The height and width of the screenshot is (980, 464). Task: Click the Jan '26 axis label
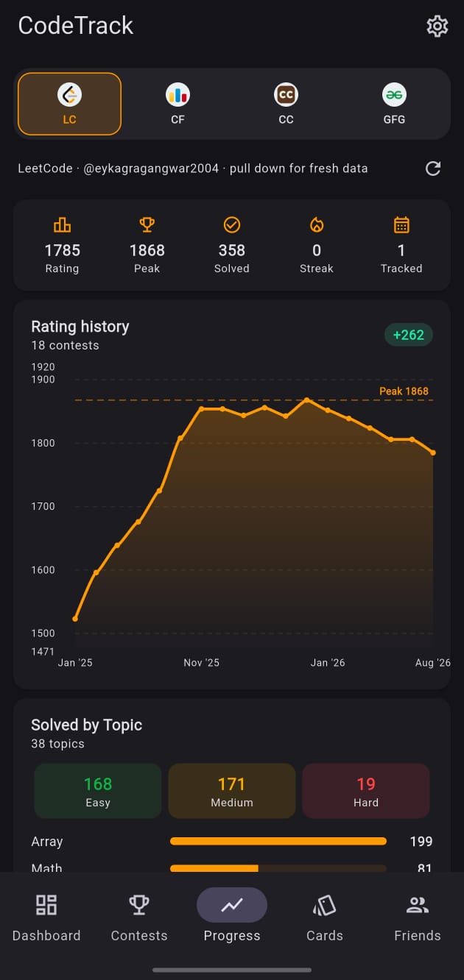tap(328, 663)
